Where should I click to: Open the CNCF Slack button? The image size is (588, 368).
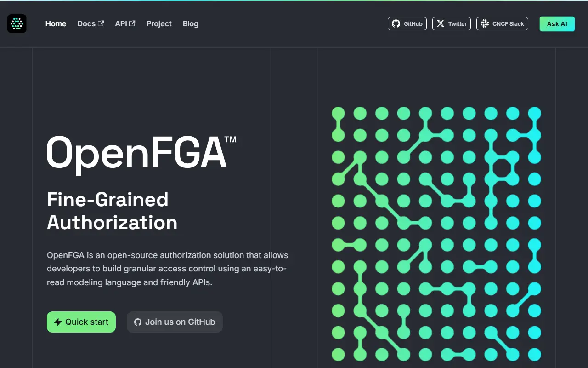(502, 23)
